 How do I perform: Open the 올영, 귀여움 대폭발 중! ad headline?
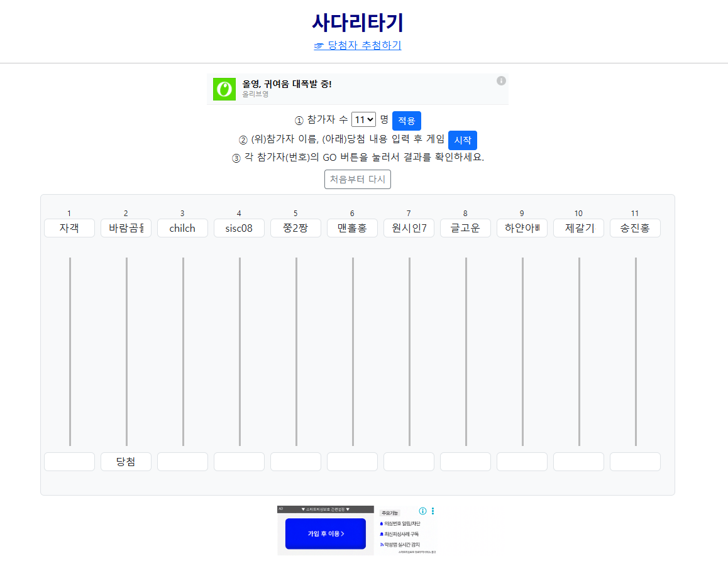pyautogui.click(x=287, y=84)
